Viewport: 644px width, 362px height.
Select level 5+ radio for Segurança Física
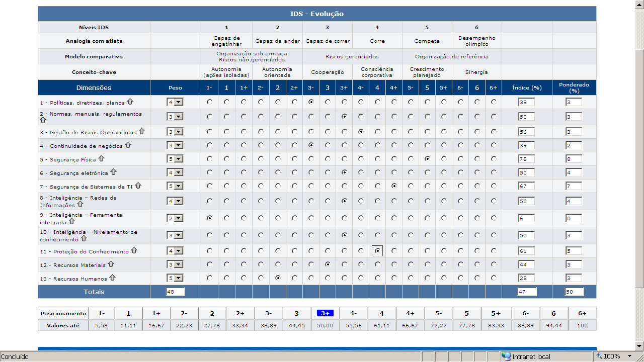[x=444, y=159]
